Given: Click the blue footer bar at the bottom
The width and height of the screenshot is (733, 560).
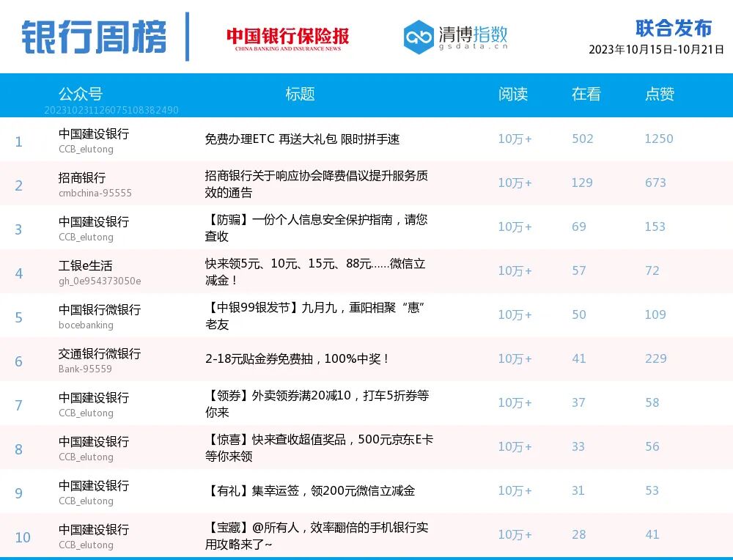Looking at the screenshot, I should tap(366, 557).
